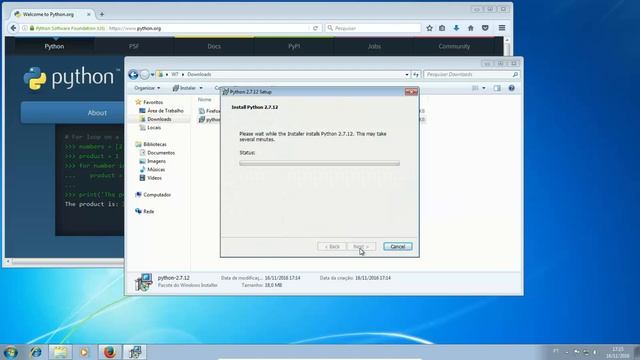Refresh the Explorer Downloads folder

(416, 75)
